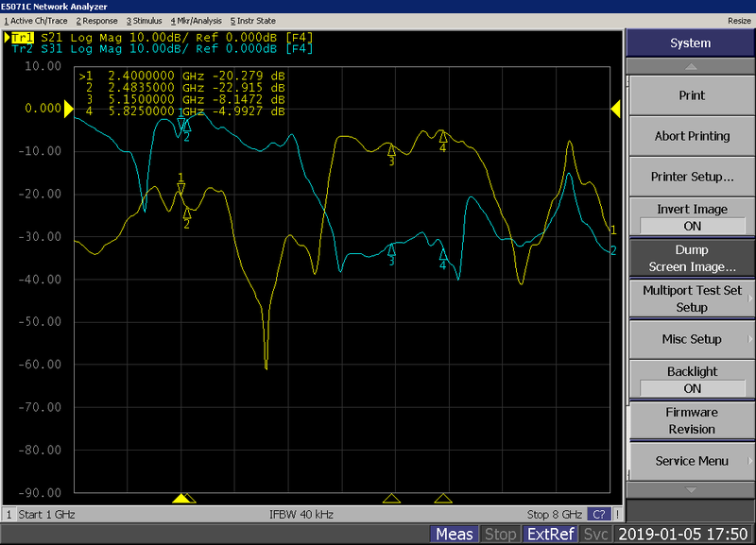Open the Response menu

[x=97, y=20]
